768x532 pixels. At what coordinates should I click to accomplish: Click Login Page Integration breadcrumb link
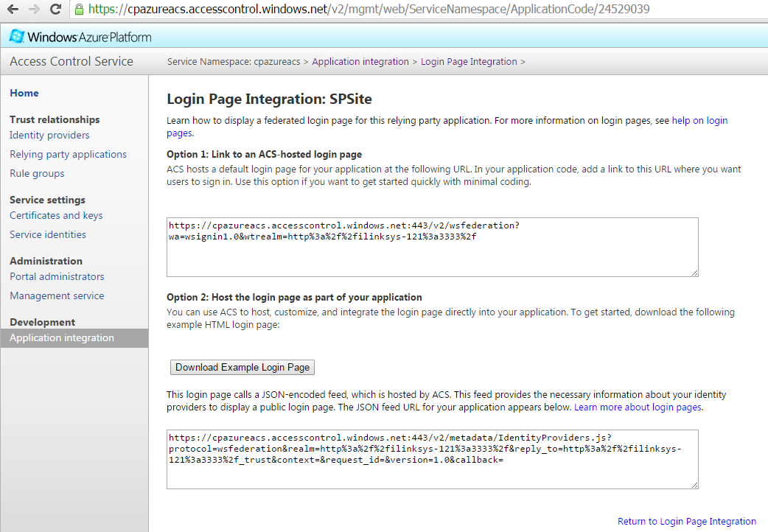point(469,62)
